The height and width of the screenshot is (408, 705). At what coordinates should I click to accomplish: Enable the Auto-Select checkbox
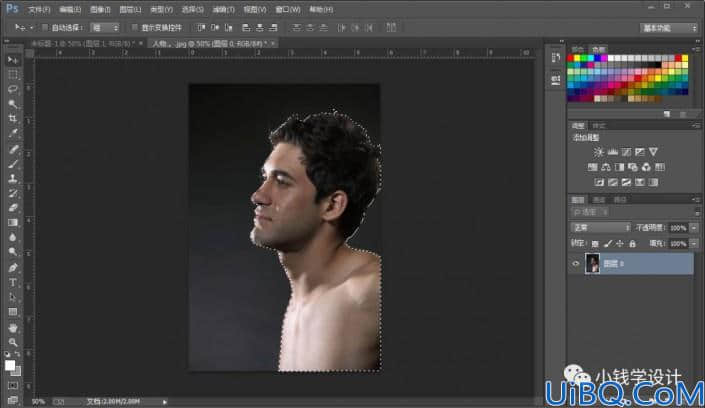click(45, 28)
